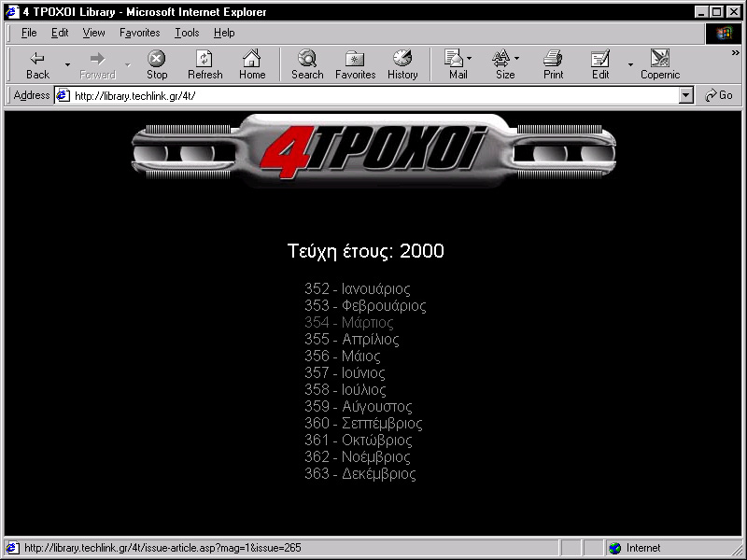Show the History pane

(402, 64)
